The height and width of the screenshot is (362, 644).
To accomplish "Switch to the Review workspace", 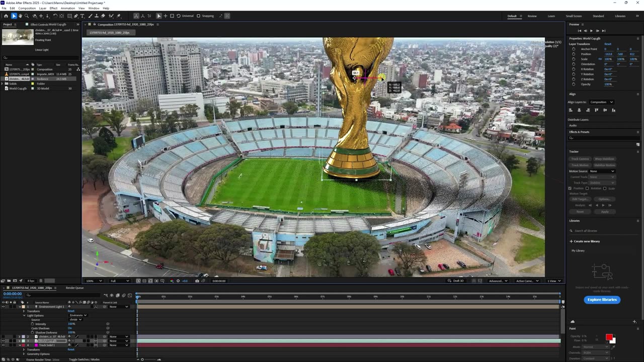I will pyautogui.click(x=532, y=16).
